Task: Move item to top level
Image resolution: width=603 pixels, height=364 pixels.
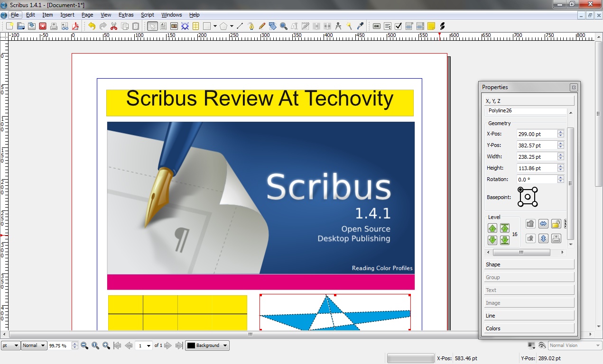Action: [x=505, y=228]
